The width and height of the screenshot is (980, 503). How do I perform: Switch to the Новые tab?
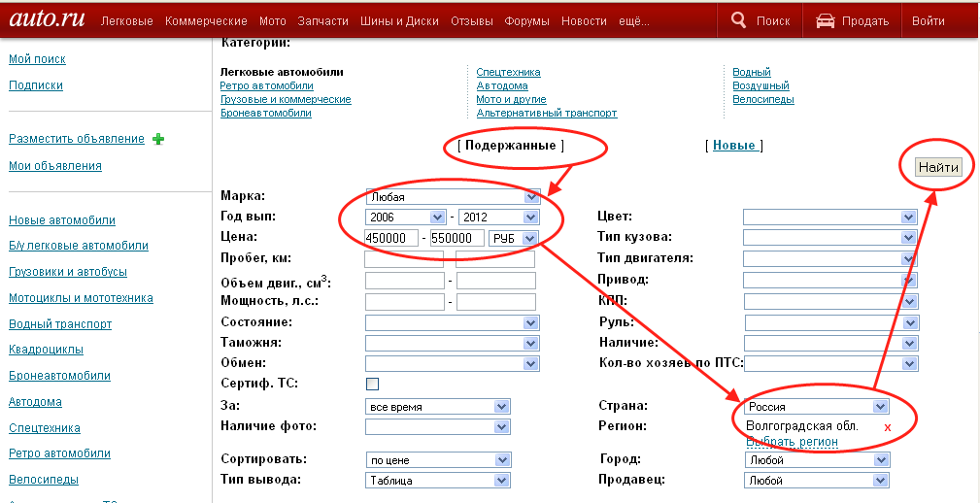pos(733,145)
